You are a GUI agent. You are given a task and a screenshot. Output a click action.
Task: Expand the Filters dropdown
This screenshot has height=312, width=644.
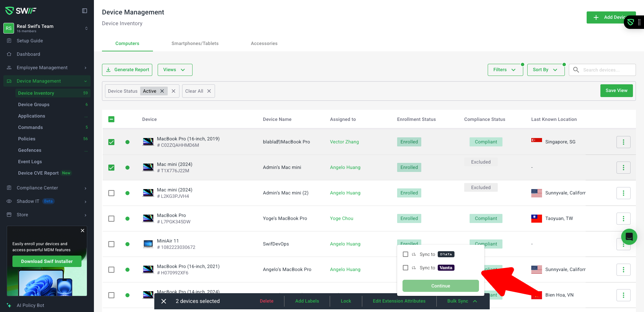(505, 70)
